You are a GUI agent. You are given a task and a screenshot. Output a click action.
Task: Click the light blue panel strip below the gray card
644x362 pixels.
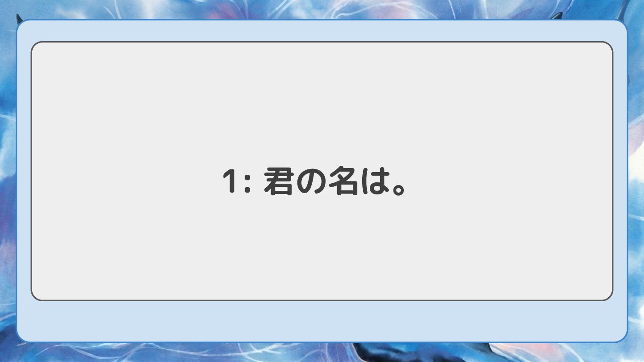pyautogui.click(x=322, y=321)
